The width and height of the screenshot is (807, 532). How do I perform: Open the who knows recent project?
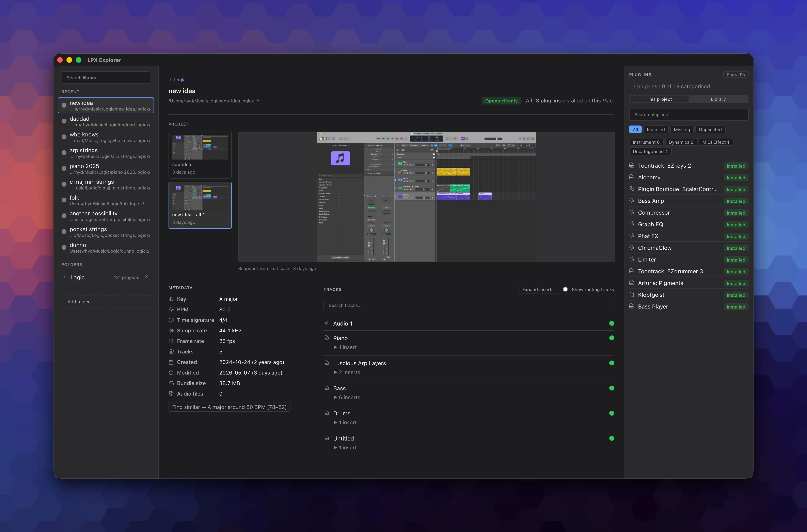pos(106,137)
